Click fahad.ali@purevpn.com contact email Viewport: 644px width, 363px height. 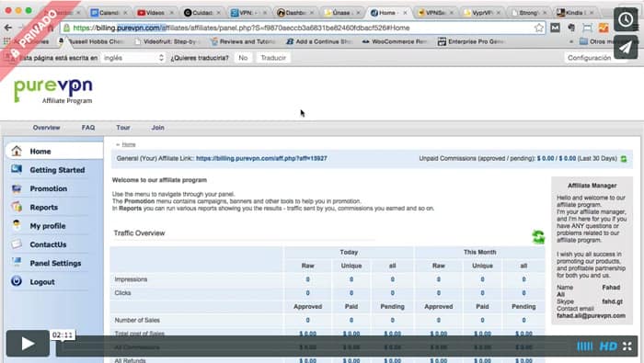(591, 316)
